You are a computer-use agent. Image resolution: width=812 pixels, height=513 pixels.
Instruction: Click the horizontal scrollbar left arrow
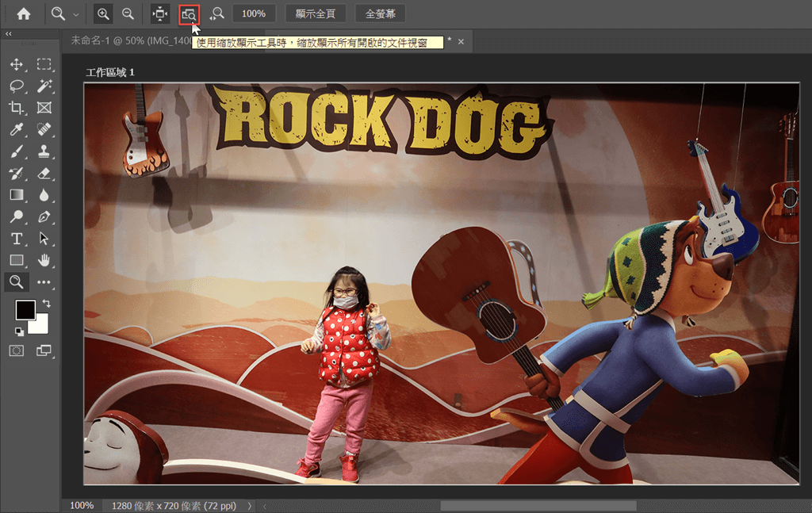click(x=265, y=506)
